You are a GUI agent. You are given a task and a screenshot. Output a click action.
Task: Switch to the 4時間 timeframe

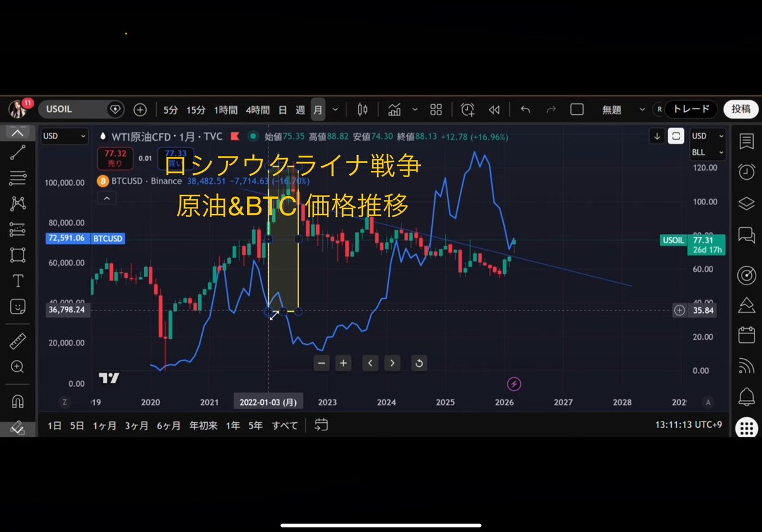(x=258, y=109)
